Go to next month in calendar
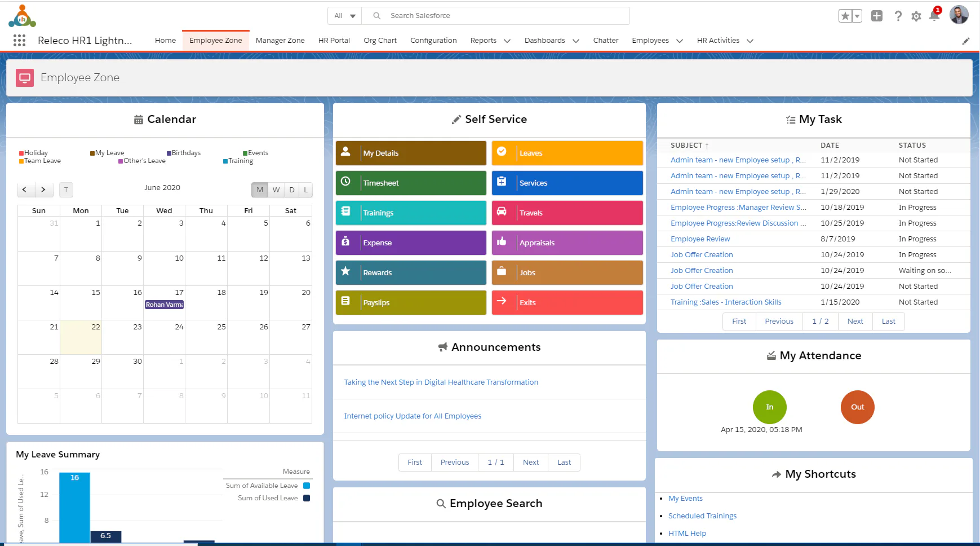 point(43,190)
